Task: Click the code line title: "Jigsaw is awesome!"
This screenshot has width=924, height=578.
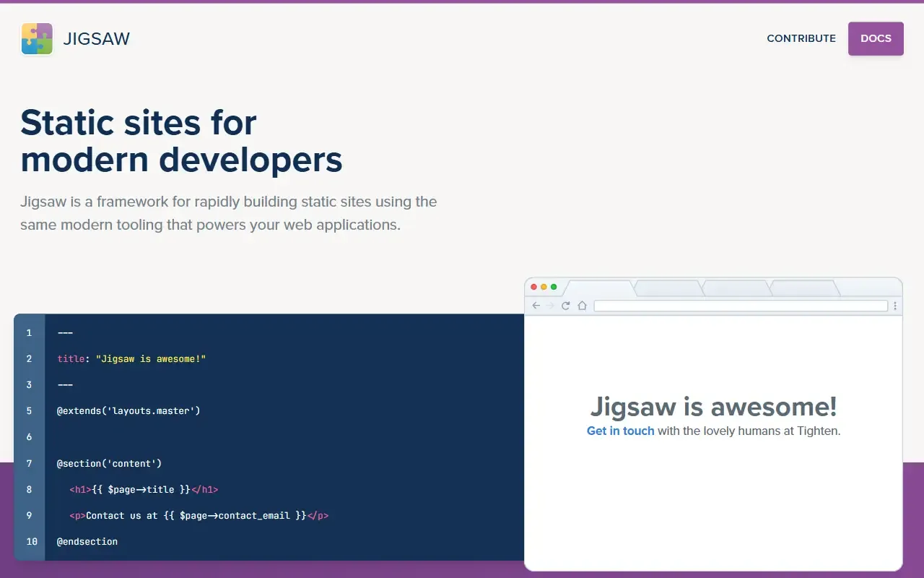Action: point(132,358)
